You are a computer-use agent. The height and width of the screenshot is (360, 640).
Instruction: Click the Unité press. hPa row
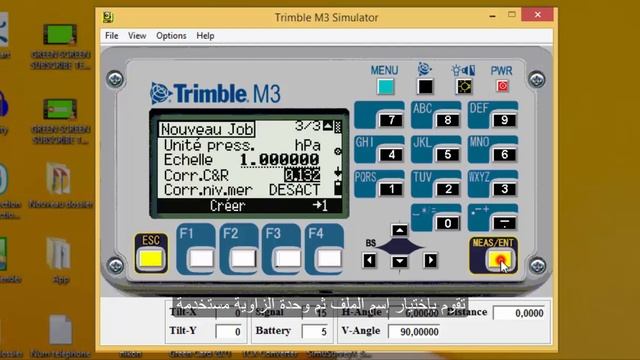[x=242, y=145]
